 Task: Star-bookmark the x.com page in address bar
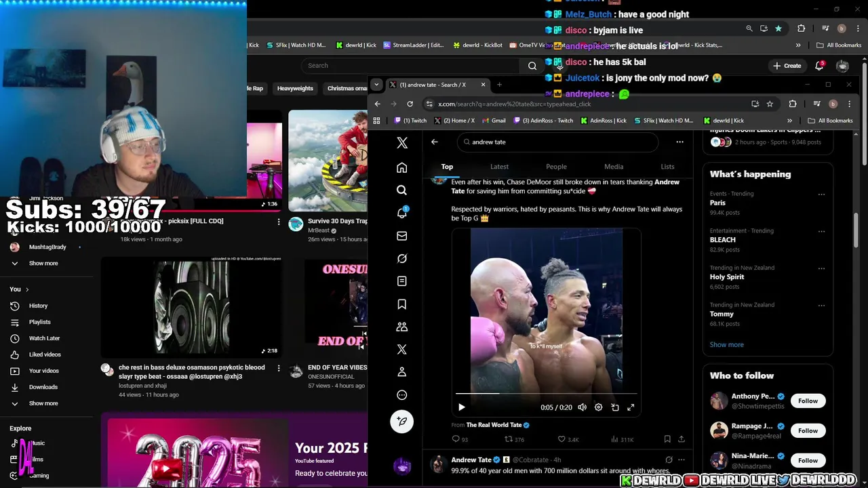pos(770,104)
